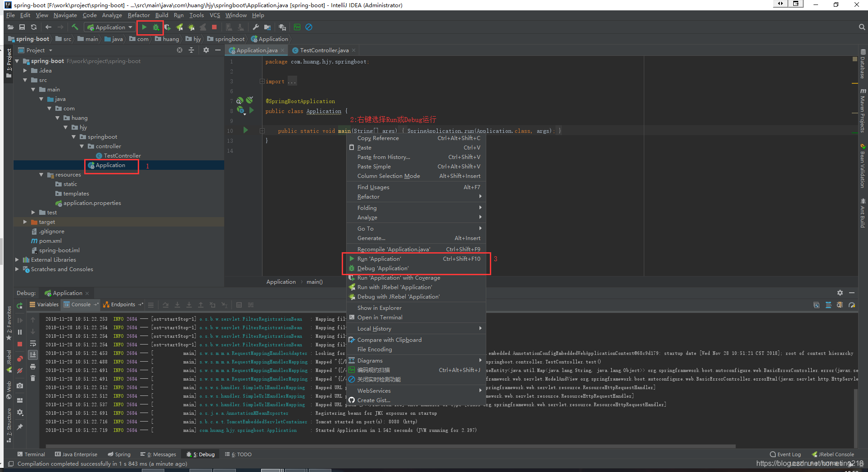This screenshot has width=868, height=472.
Task: Print the console output with printer icon
Action: [x=33, y=367]
